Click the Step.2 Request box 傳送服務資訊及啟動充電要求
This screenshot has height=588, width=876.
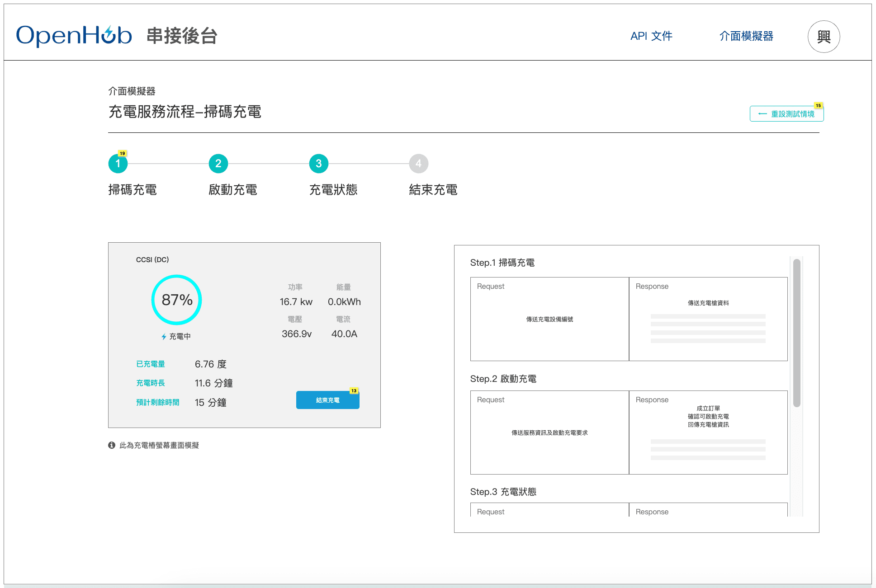tap(549, 433)
